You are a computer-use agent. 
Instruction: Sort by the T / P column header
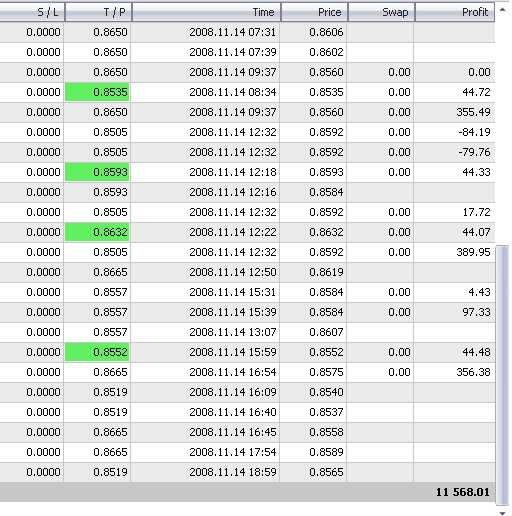(x=98, y=12)
